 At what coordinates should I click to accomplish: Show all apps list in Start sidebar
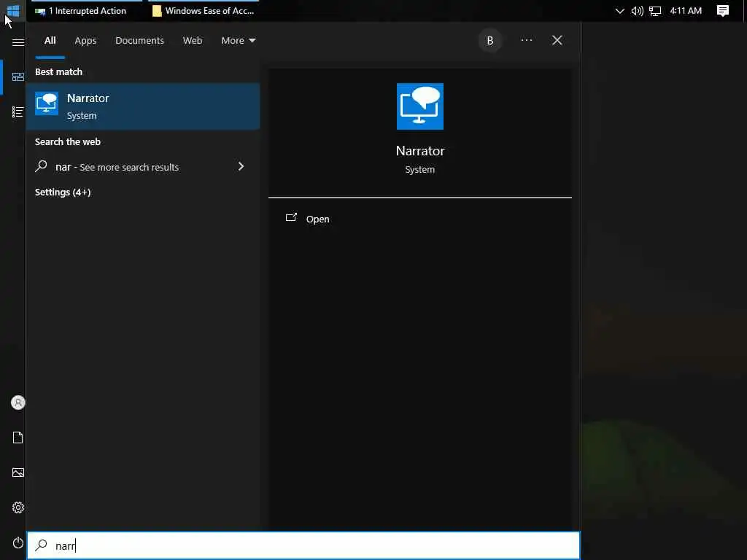18,112
